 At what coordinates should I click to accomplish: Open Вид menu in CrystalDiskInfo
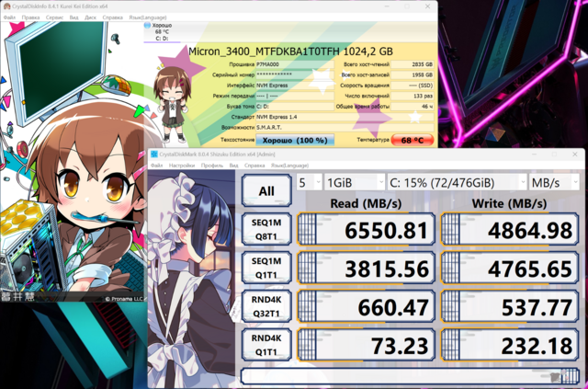[x=73, y=17]
